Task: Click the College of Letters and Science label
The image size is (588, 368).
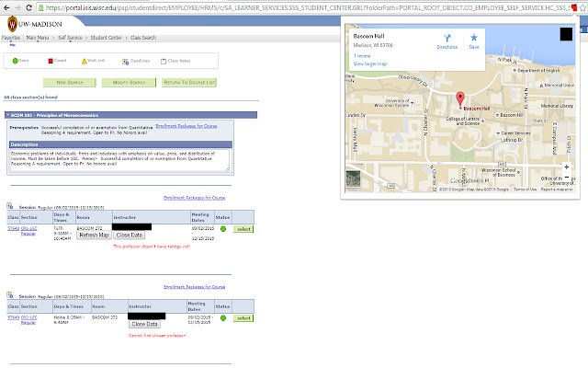Action: coord(462,121)
